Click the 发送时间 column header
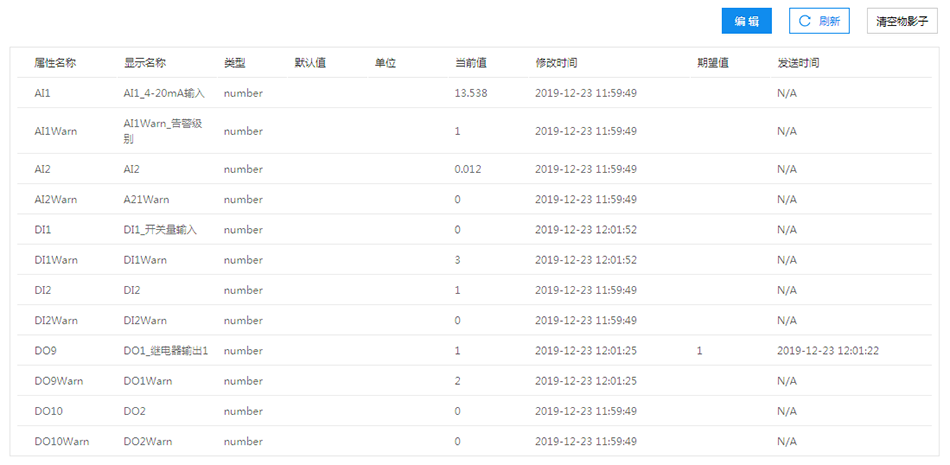This screenshot has width=950, height=465. (x=798, y=63)
